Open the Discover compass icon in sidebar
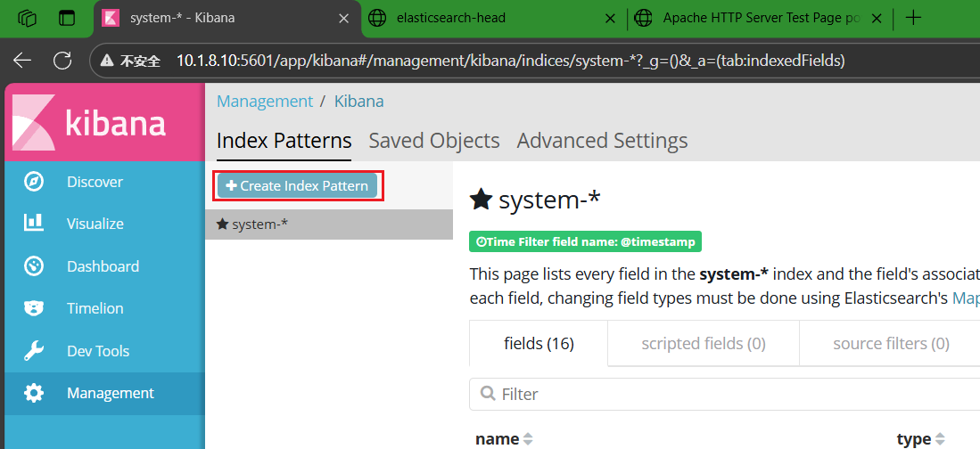980x449 pixels. click(34, 182)
